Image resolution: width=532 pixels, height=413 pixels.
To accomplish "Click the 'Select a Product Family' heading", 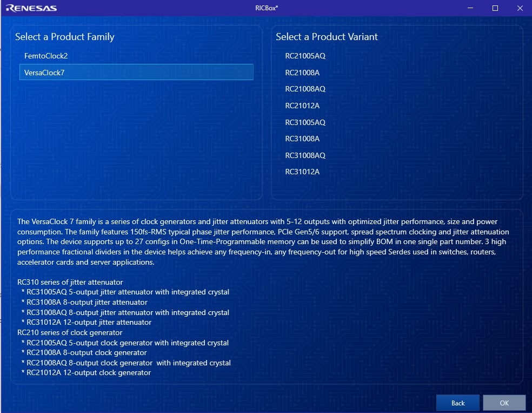I will click(x=65, y=37).
